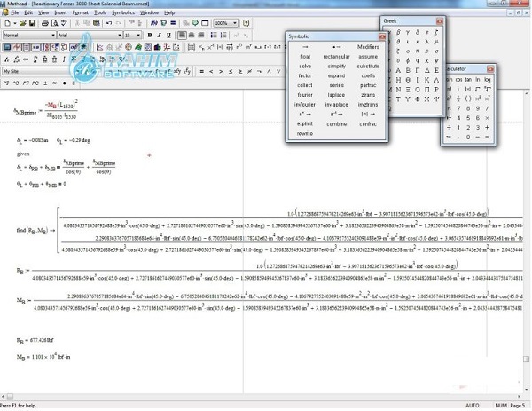Insert the plus-minus symbol

[x=45, y=83]
